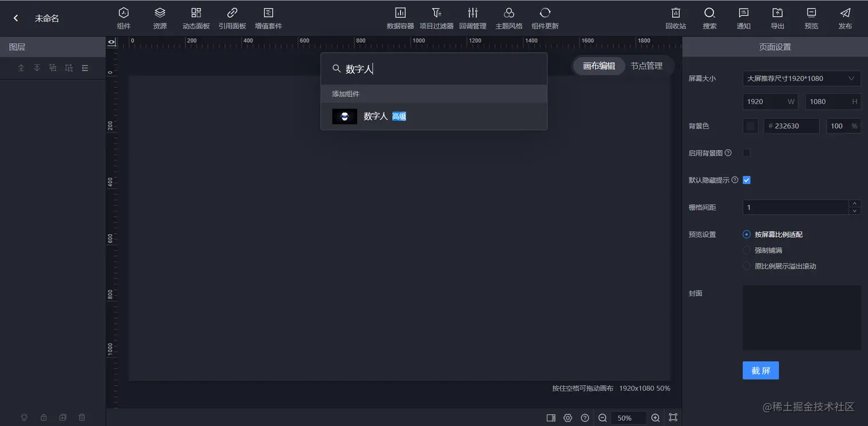This screenshot has height=426, width=868.
Task: Open 回调管理 callback management
Action: click(x=473, y=18)
